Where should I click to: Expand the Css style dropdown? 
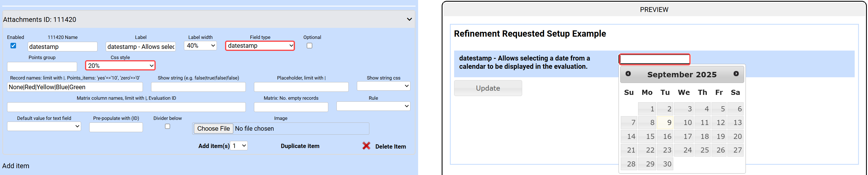point(120,66)
